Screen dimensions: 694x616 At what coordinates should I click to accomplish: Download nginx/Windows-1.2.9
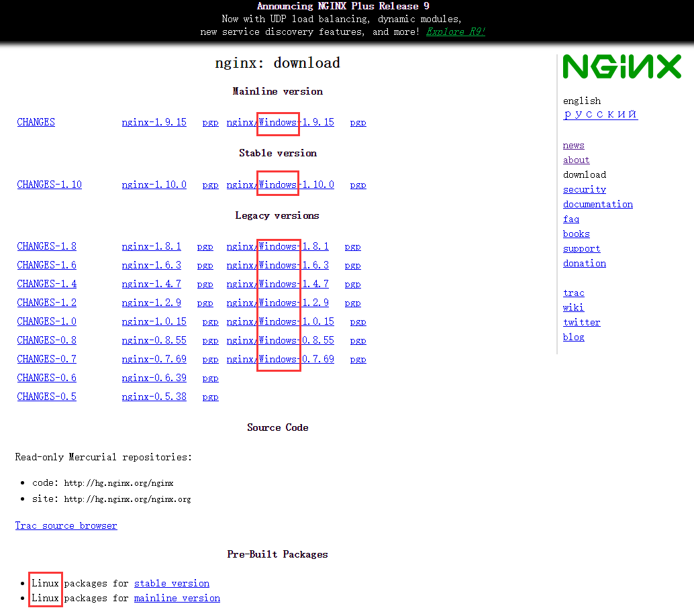coord(277,303)
